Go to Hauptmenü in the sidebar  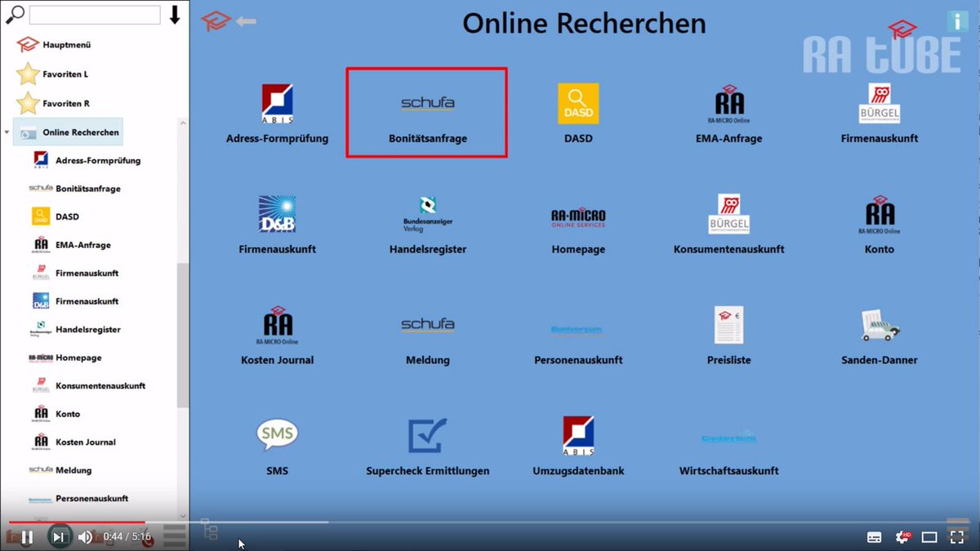pos(52,45)
